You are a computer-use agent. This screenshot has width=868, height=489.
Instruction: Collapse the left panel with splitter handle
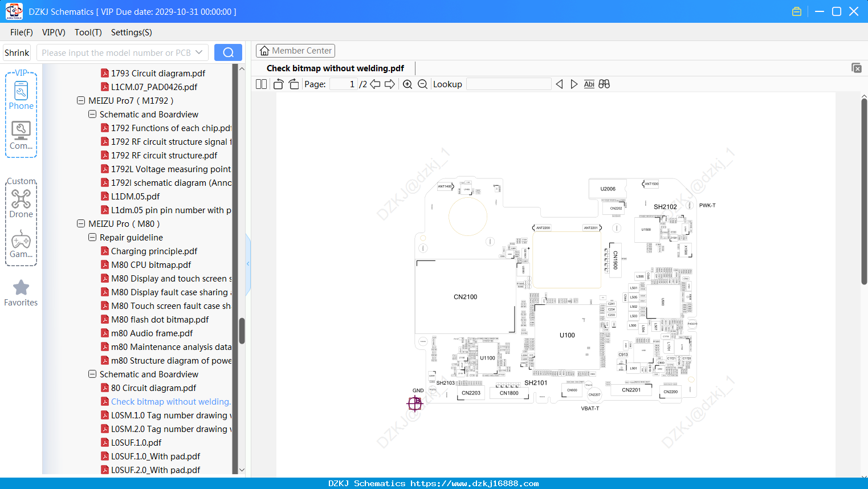pos(248,264)
